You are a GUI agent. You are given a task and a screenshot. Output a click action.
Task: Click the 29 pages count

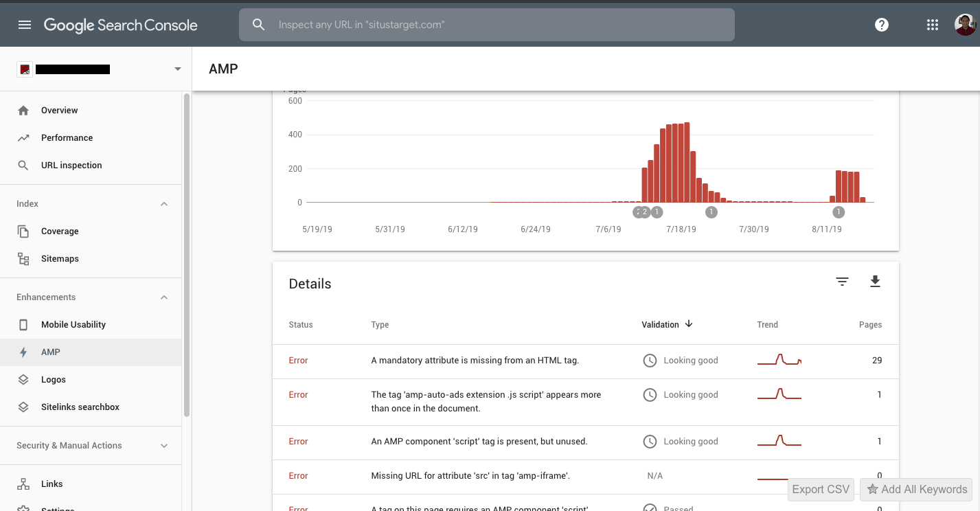877,361
